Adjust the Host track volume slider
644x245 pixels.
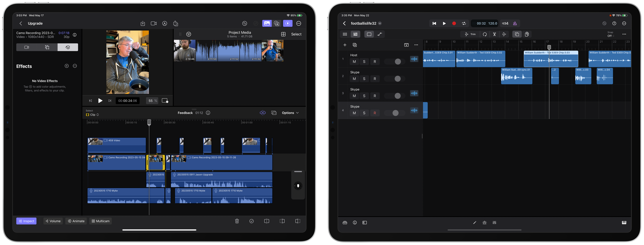pos(397,62)
